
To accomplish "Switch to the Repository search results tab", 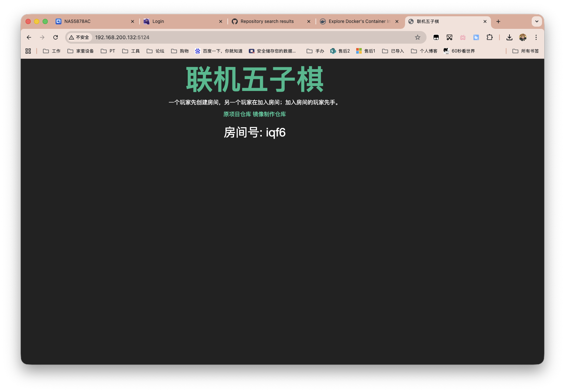I will point(267,21).
